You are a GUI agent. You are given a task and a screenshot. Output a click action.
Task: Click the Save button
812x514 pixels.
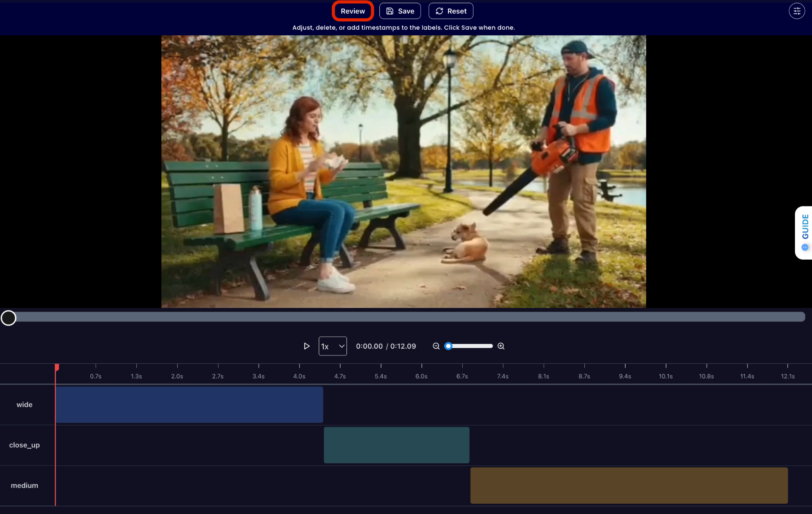[400, 11]
